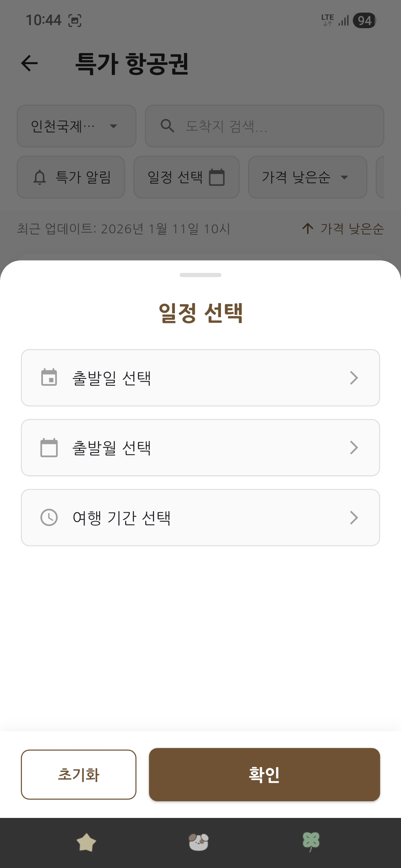Tap the calendar icon beside 일정 선택
The image size is (401, 868).
click(217, 177)
